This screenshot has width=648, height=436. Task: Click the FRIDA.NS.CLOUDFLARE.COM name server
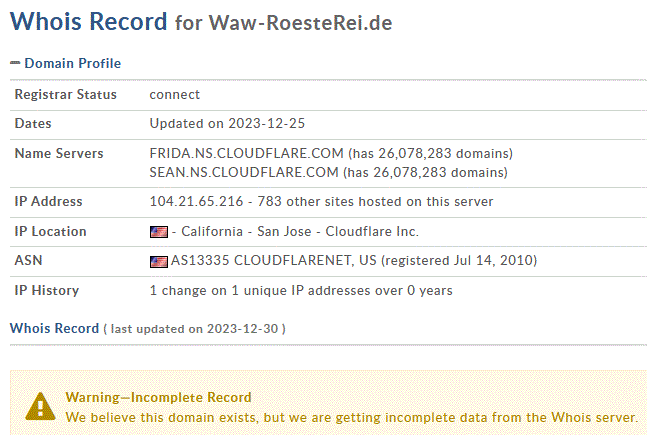(x=246, y=153)
